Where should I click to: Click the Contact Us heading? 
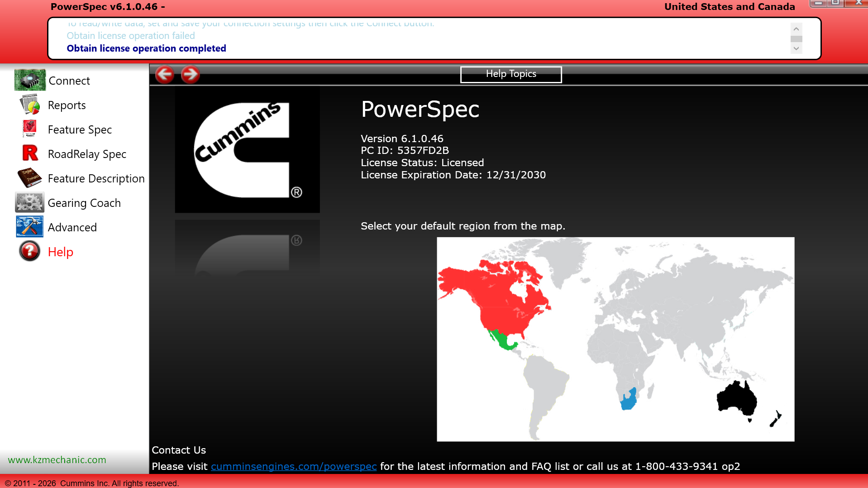[x=179, y=450]
